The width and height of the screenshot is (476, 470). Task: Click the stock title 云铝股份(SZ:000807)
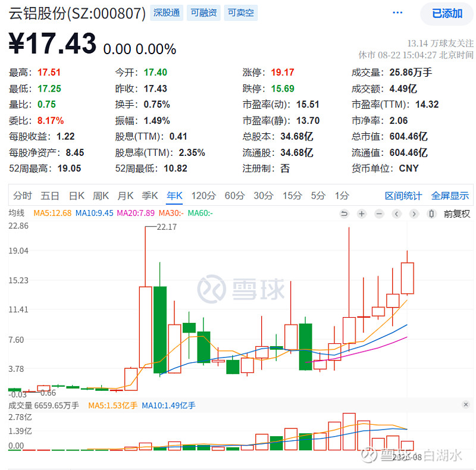point(77,13)
